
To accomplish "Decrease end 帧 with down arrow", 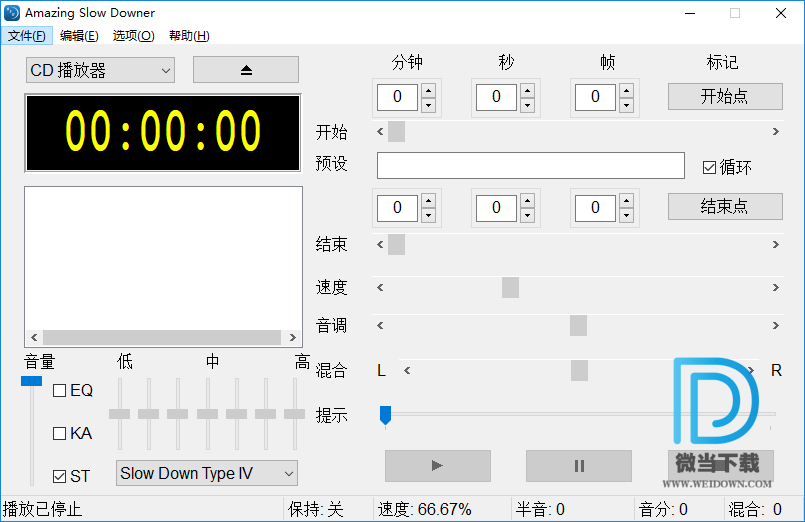I will 626,216.
